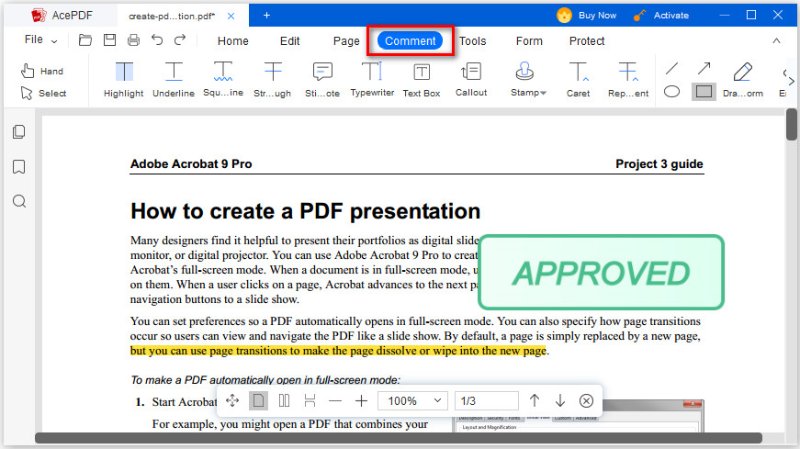The height and width of the screenshot is (449, 800).
Task: Select the APPROVED stamp annotation
Action: pyautogui.click(x=601, y=272)
